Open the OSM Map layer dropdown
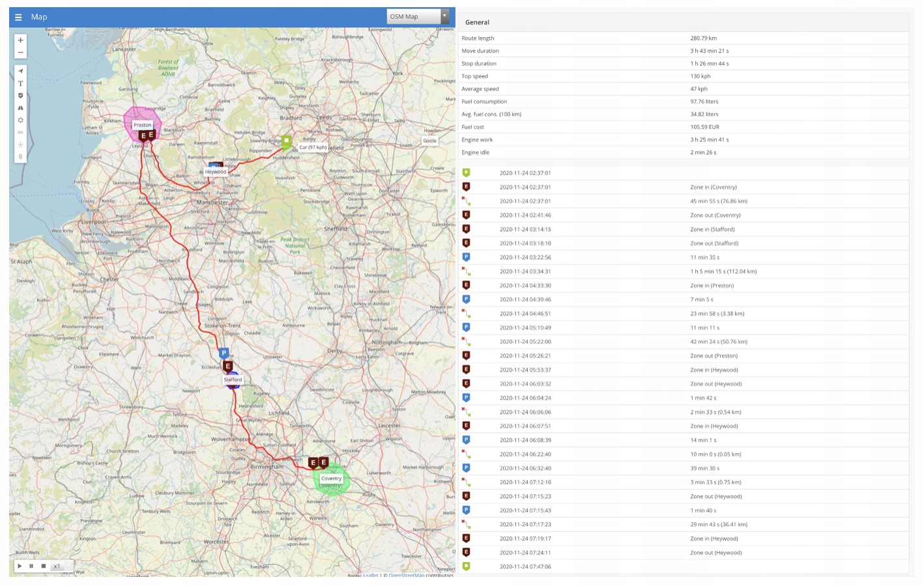The height and width of the screenshot is (586, 924). (418, 17)
